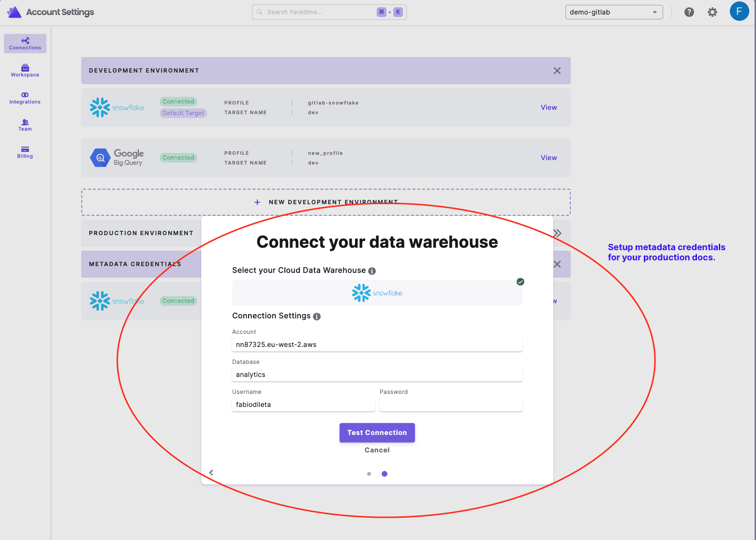The height and width of the screenshot is (540, 756).
Task: Click Connected badge in gitlab-snowflake row
Action: click(x=178, y=102)
